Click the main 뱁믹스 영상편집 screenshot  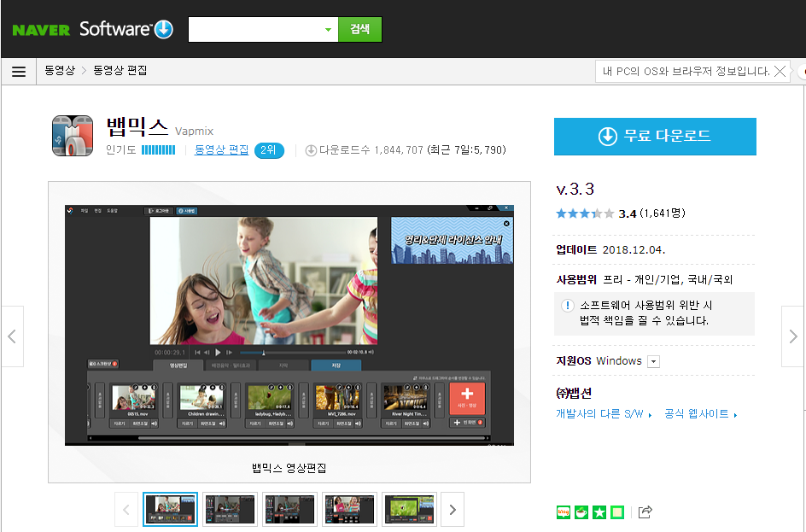pos(289,325)
